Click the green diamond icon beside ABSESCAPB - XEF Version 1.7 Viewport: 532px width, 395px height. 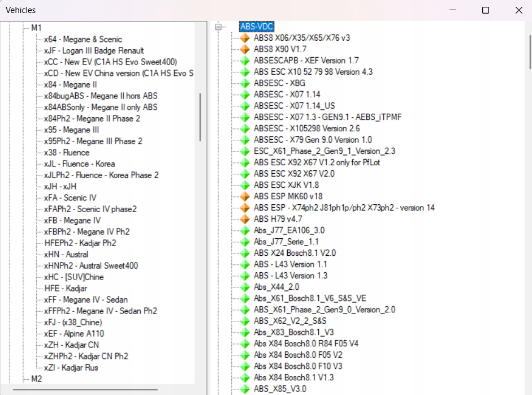click(x=245, y=61)
